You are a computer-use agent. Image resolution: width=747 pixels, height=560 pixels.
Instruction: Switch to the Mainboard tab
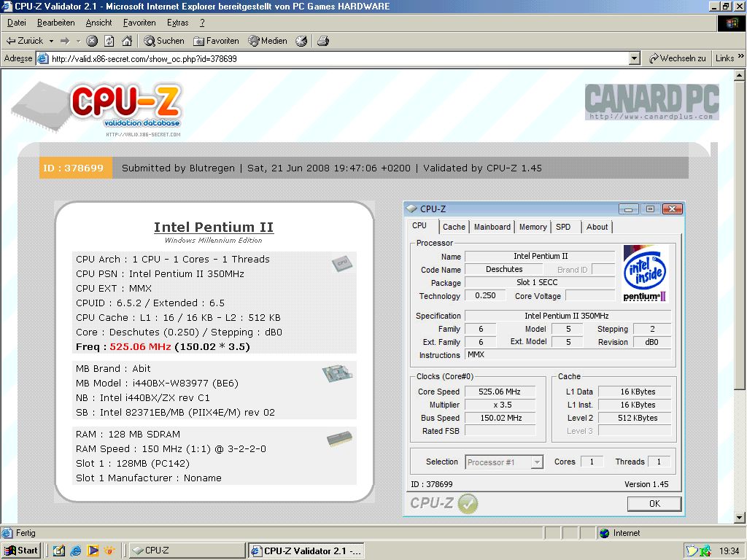click(x=492, y=227)
